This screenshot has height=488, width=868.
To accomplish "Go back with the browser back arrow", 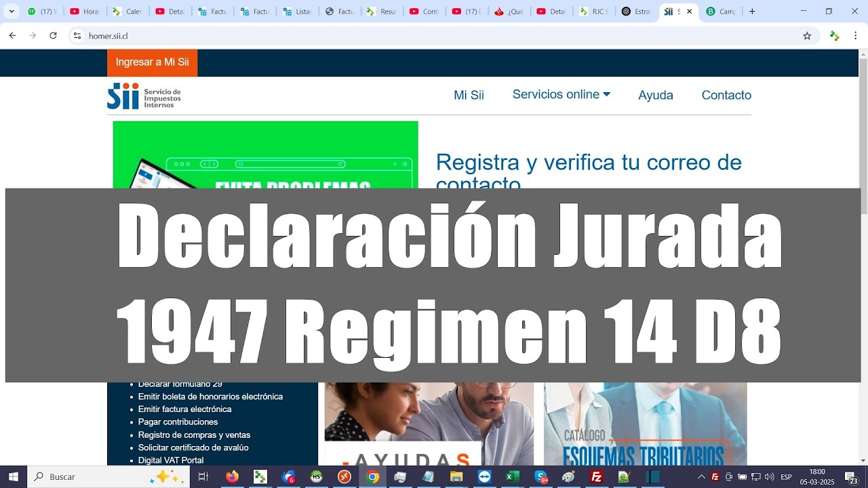I will coord(12,36).
